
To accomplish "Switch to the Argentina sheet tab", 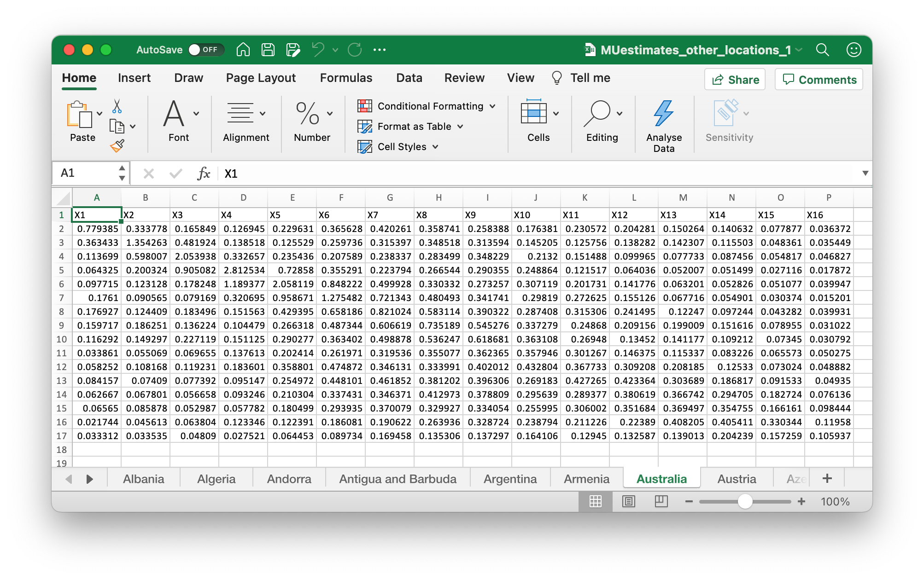I will [510, 479].
